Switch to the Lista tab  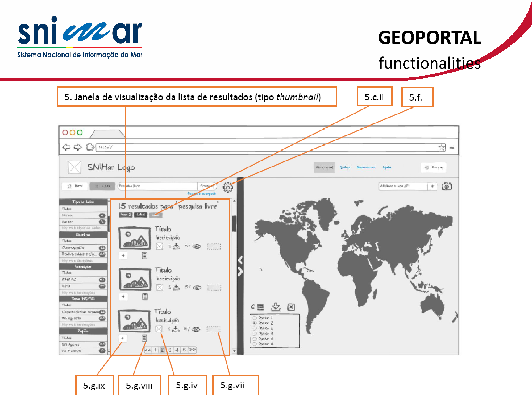click(102, 186)
